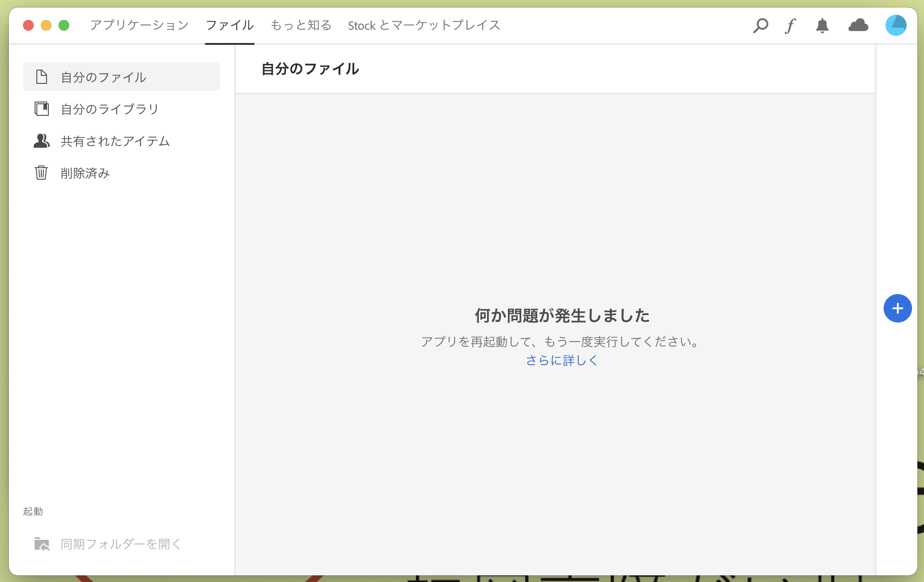Switch to the アプリケーション tab
The height and width of the screenshot is (582, 924).
tap(139, 25)
